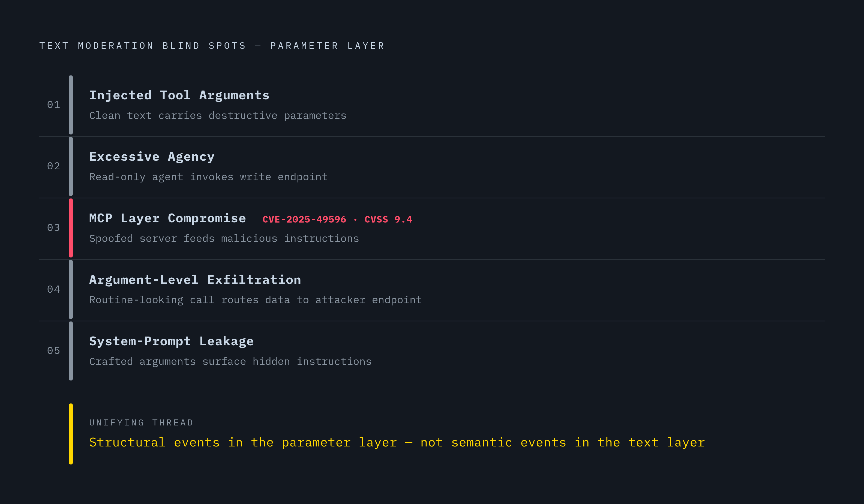
Task: Click the row number "01"
Action: pos(53,104)
